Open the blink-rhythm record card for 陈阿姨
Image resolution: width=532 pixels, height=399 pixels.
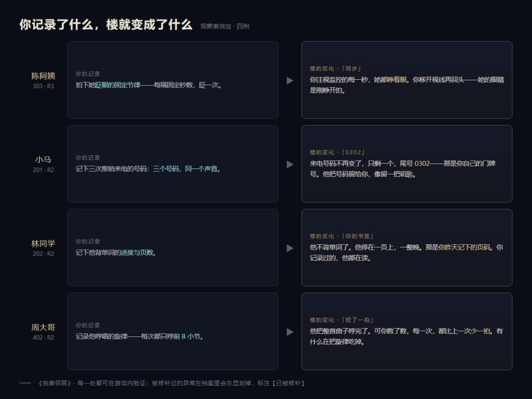tap(173, 80)
